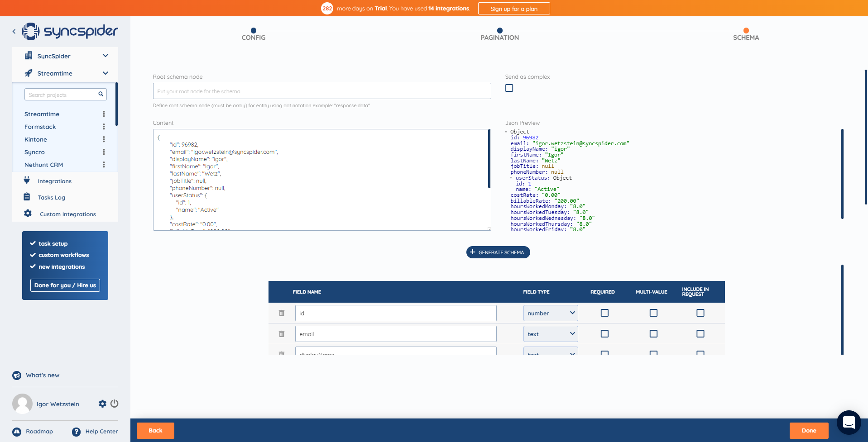Open the chat support bubble
The height and width of the screenshot is (442, 868).
click(x=849, y=423)
